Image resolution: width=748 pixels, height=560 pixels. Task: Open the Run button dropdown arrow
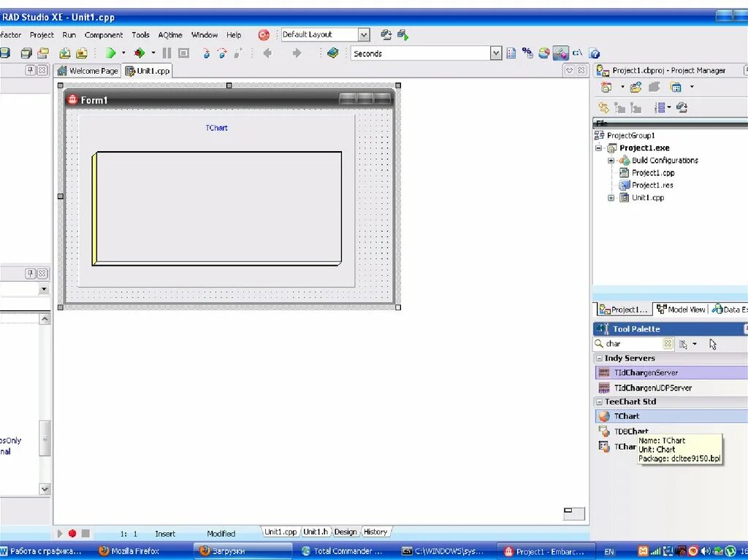pyautogui.click(x=123, y=53)
